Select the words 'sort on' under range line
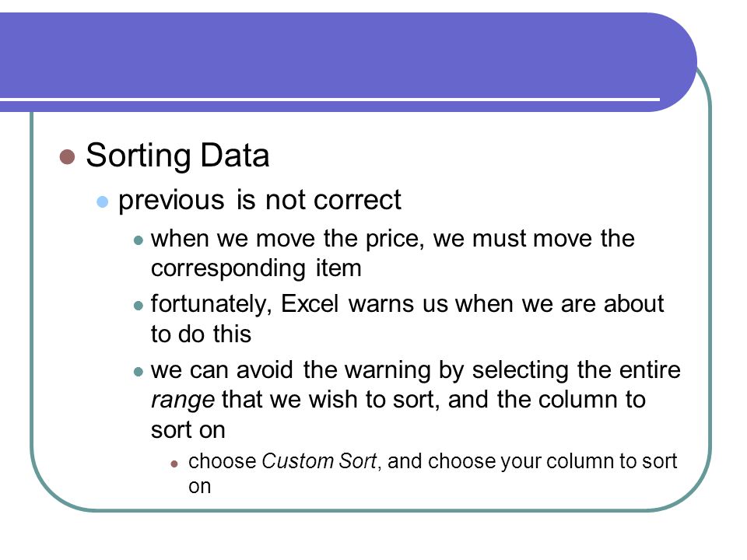This screenshot has width=747, height=560. (188, 430)
